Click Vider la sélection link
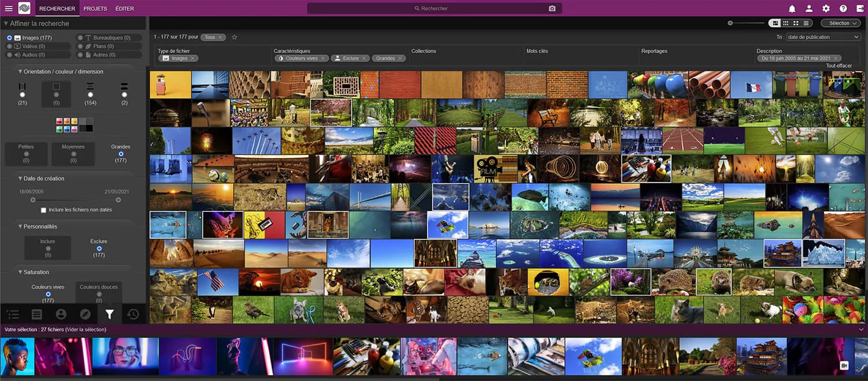This screenshot has height=381, width=868. [x=85, y=329]
